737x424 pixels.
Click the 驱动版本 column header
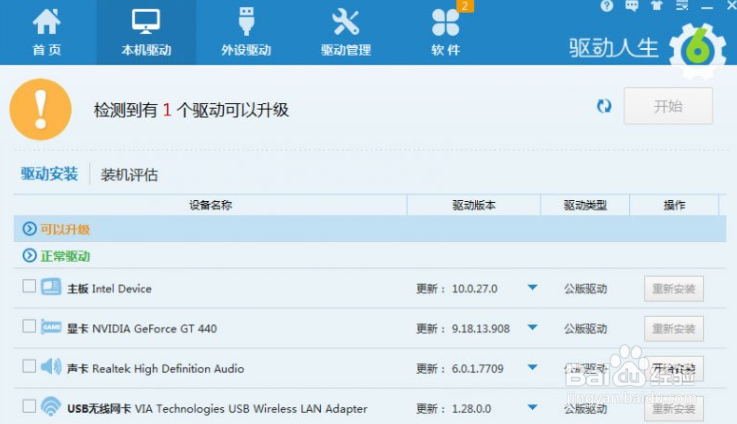(x=474, y=205)
